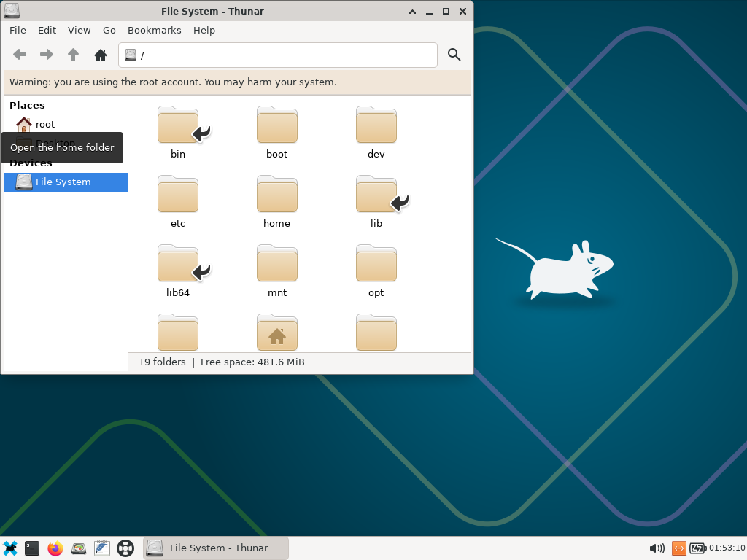
Task: Click the panel clock showing 01:53:10
Action: [727, 548]
